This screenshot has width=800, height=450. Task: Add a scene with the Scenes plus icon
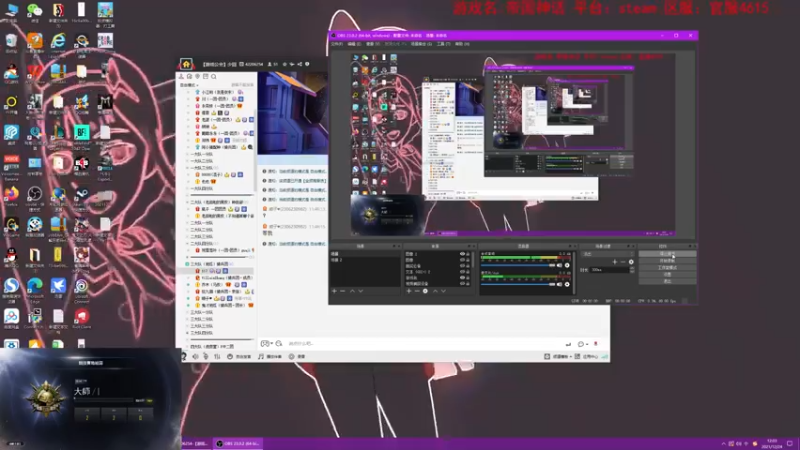pos(335,291)
